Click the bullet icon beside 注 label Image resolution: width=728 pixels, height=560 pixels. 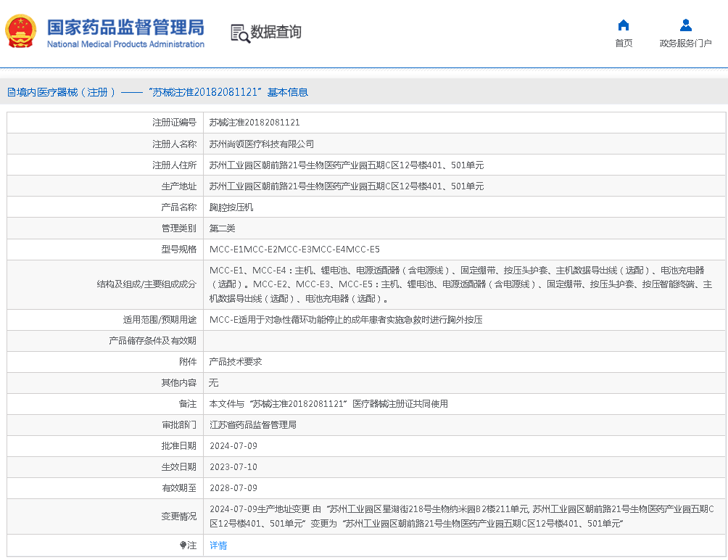(x=183, y=545)
